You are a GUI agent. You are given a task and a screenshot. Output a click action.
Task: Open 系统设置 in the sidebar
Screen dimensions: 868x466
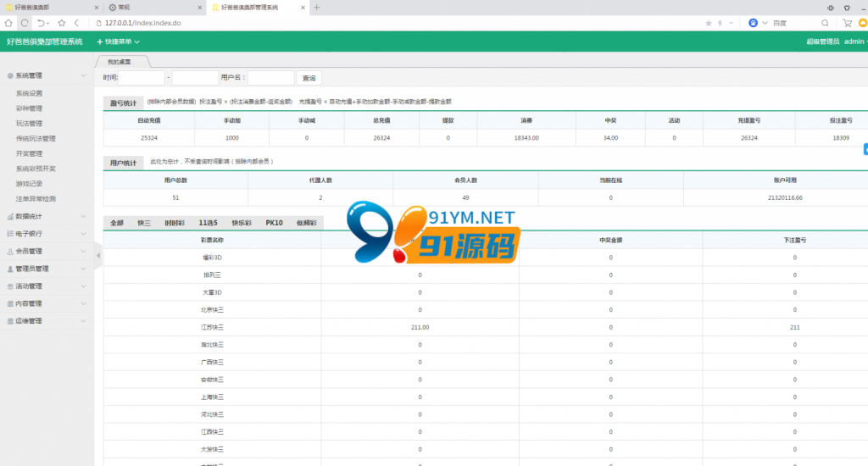(30, 93)
